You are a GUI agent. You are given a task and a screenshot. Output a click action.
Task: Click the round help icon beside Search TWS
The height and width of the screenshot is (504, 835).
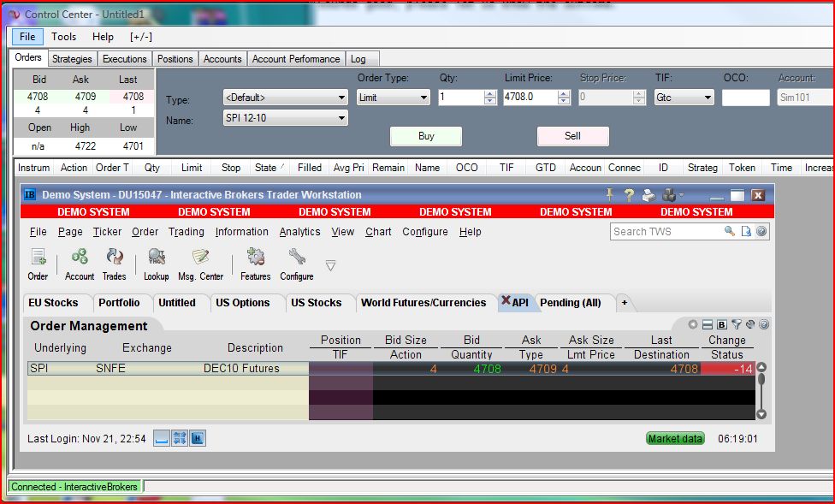(761, 231)
